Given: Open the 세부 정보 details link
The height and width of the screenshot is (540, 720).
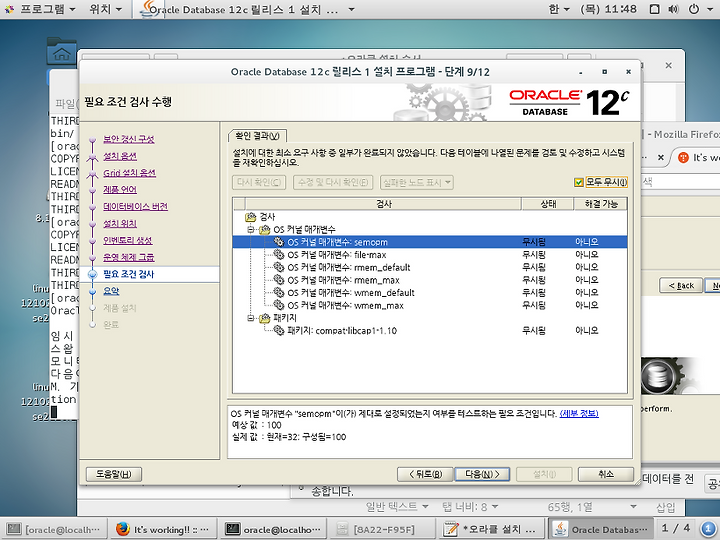Looking at the screenshot, I should [579, 414].
